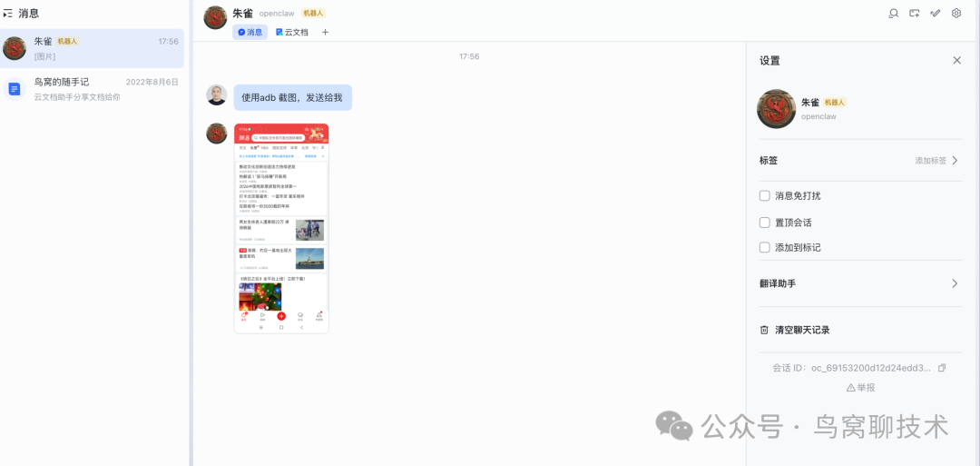This screenshot has height=466, width=980.
Task: Click the double-checkmark done icon
Action: click(936, 13)
